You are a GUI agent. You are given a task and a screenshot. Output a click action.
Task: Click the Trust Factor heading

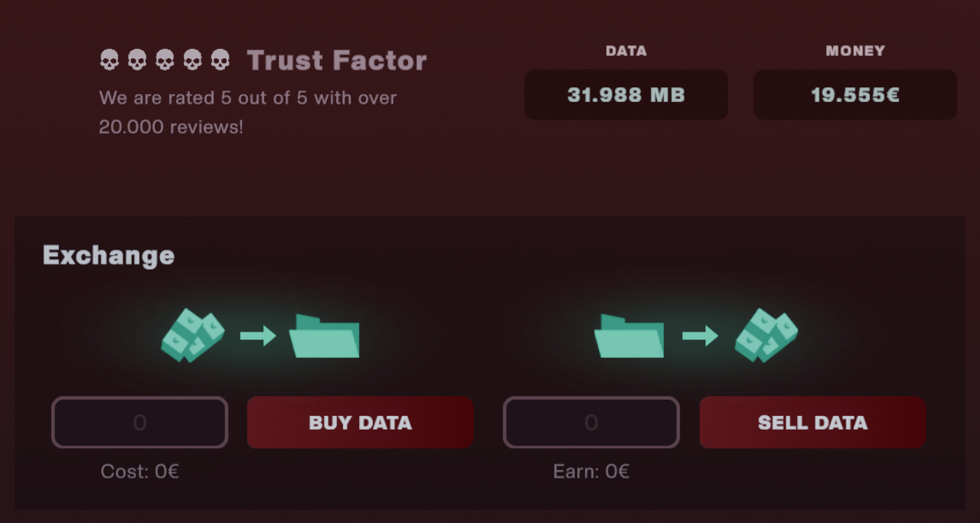click(x=337, y=60)
